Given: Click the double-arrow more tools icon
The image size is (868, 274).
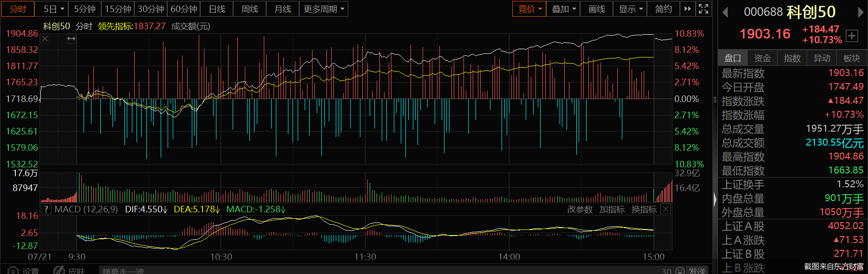Looking at the screenshot, I should (688, 9).
